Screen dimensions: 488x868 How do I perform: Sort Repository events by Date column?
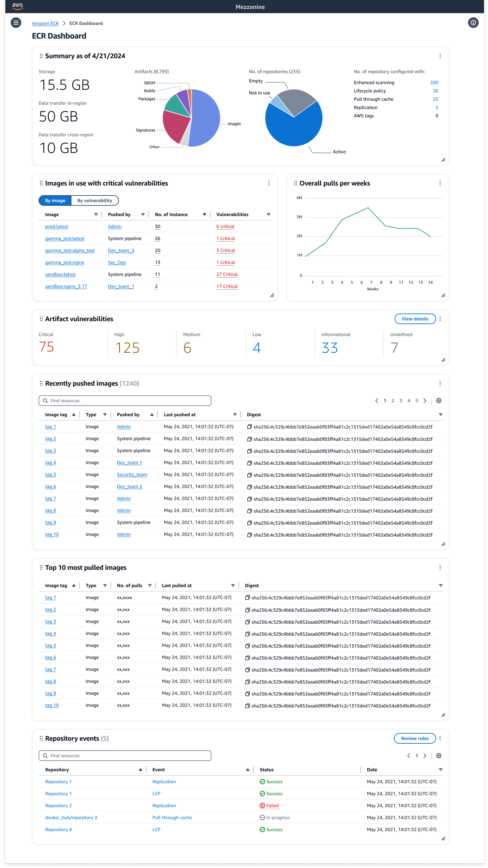tap(440, 769)
